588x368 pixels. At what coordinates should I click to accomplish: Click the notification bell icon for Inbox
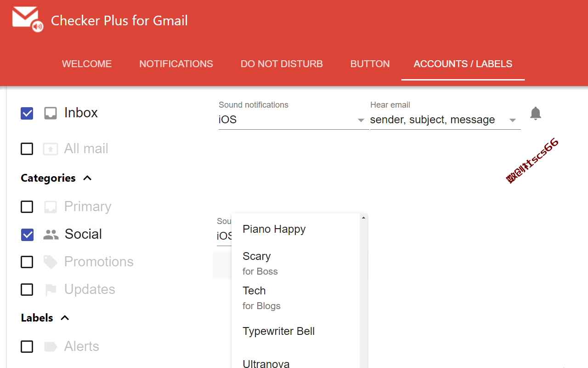pos(535,113)
